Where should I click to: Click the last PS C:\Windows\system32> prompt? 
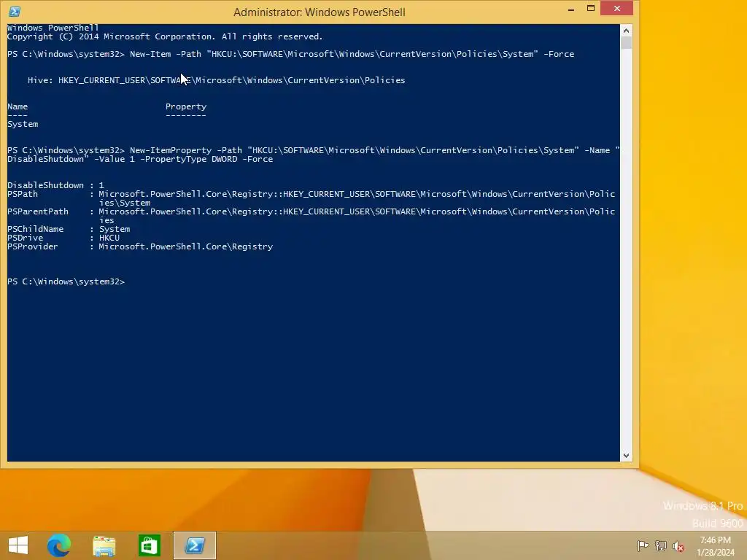tap(66, 281)
